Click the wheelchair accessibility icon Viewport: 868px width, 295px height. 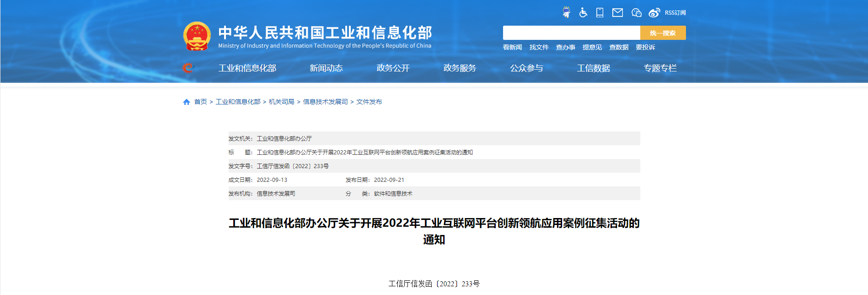click(x=583, y=12)
